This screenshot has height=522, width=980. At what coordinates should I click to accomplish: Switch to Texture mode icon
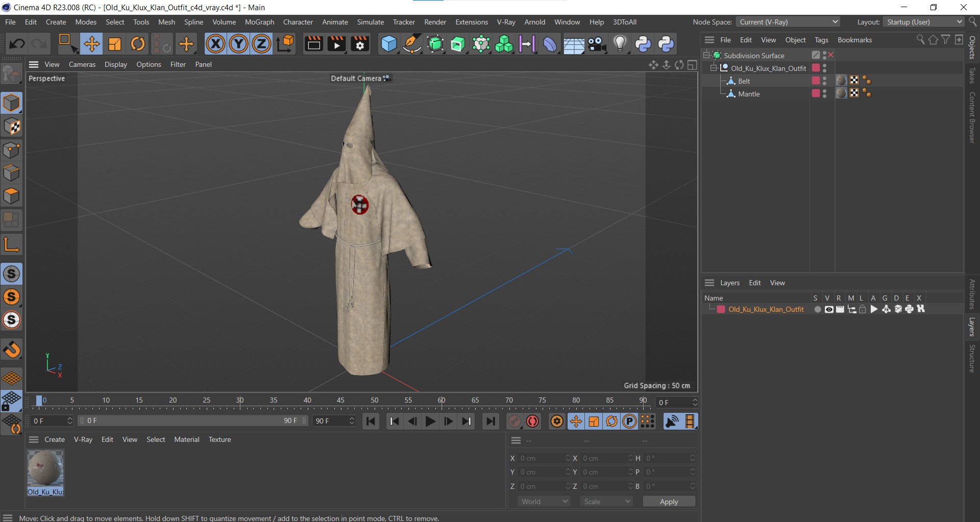pos(11,127)
